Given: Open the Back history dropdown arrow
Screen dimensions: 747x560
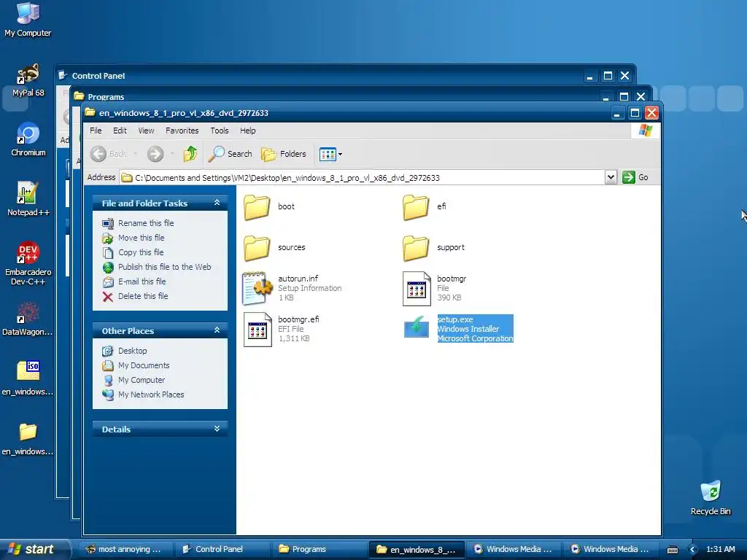Looking at the screenshot, I should coord(135,154).
